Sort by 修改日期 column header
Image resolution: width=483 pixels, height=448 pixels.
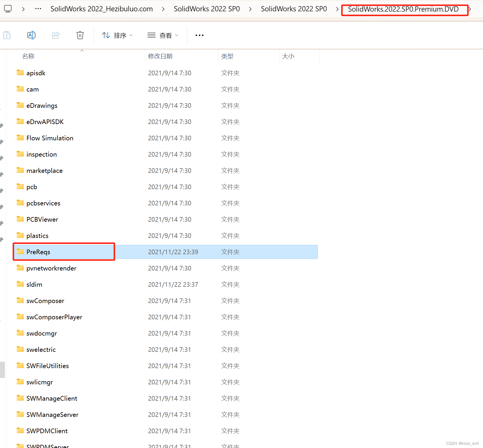pyautogui.click(x=160, y=56)
